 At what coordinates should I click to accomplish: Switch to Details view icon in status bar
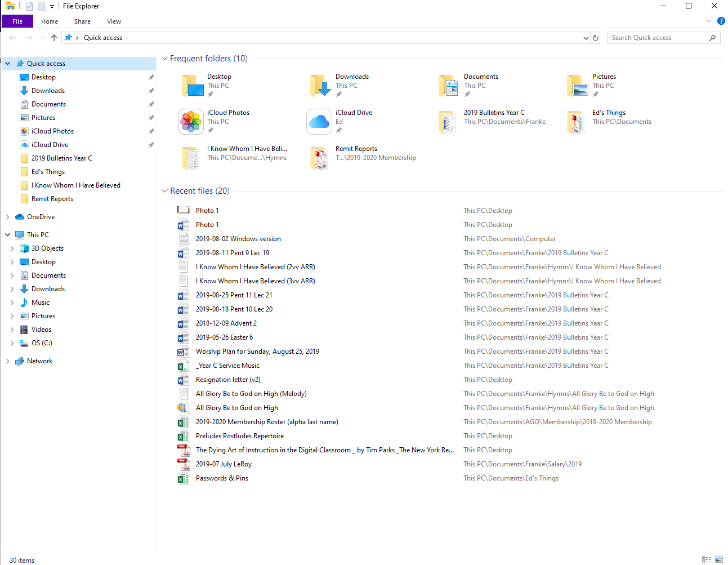coord(707,559)
